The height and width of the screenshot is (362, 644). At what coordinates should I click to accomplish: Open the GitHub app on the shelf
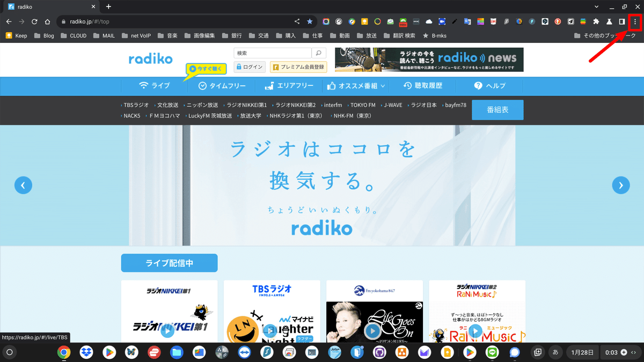tap(379, 352)
